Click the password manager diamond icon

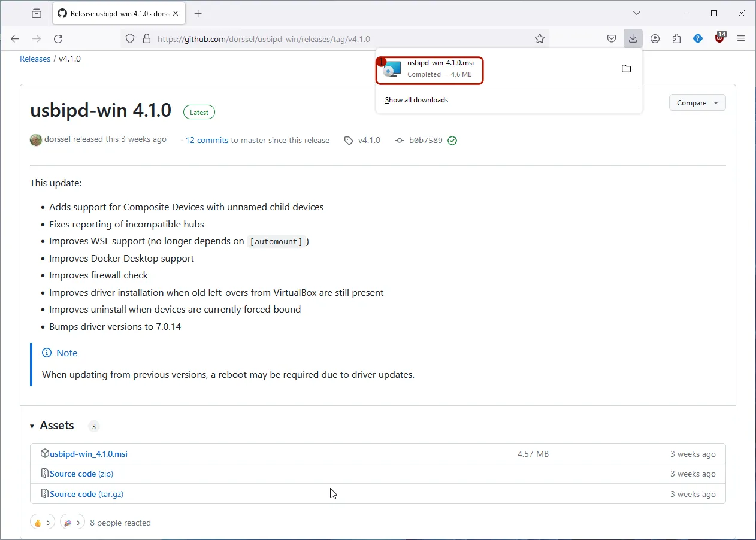coord(697,38)
